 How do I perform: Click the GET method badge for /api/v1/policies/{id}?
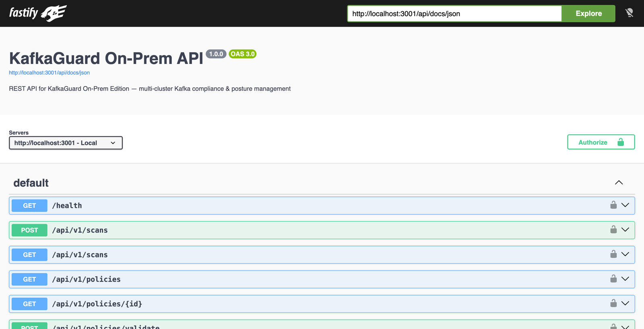(x=29, y=304)
